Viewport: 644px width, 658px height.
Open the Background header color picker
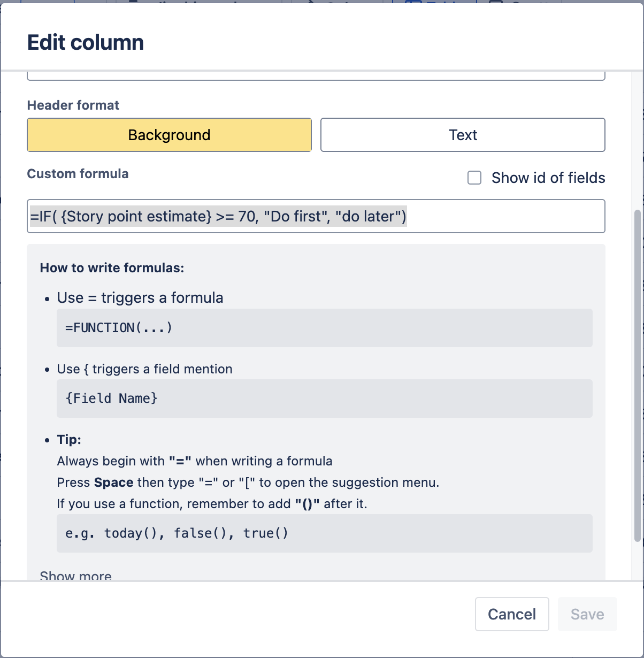(169, 135)
